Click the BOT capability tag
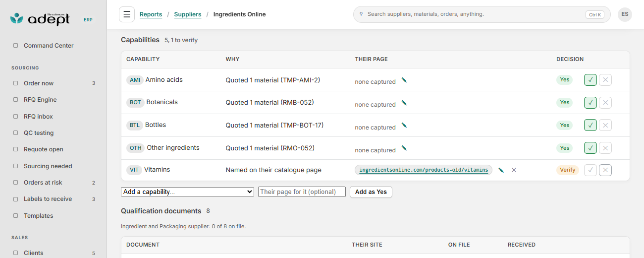This screenshot has height=258, width=644. point(135,102)
